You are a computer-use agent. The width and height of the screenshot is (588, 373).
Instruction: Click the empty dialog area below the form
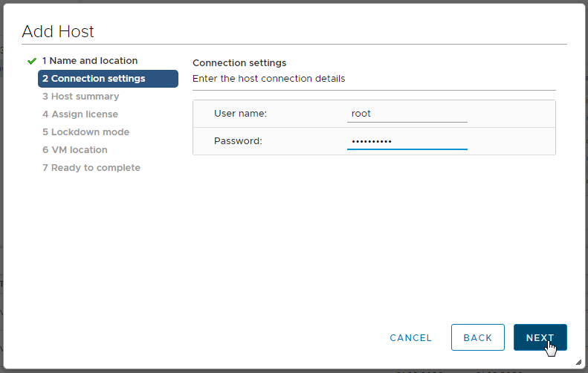click(x=372, y=238)
